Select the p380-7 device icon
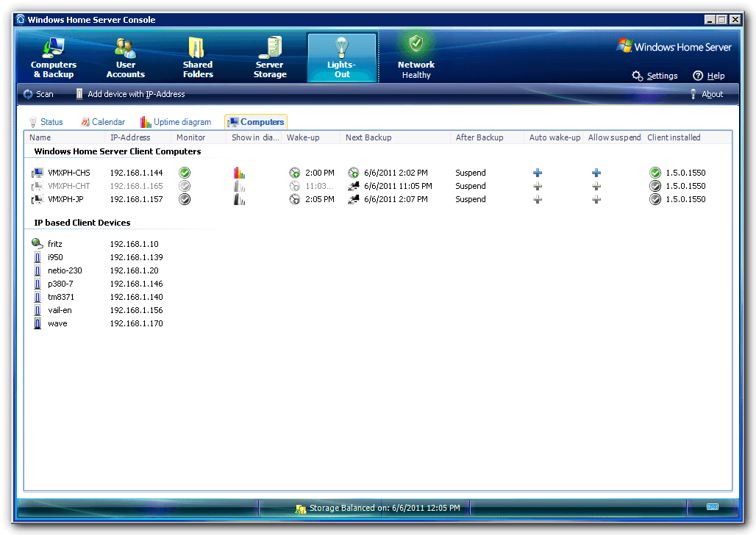Image resolution: width=756 pixels, height=535 pixels. (x=37, y=284)
